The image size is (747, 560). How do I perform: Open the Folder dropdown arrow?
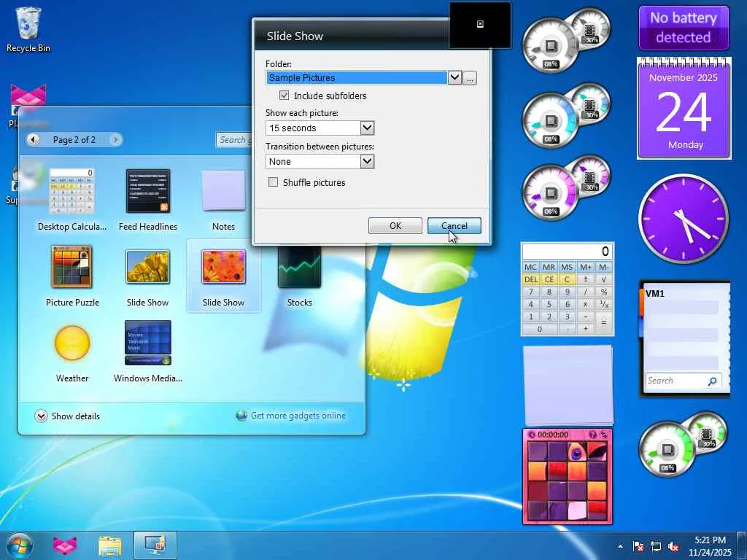point(454,77)
